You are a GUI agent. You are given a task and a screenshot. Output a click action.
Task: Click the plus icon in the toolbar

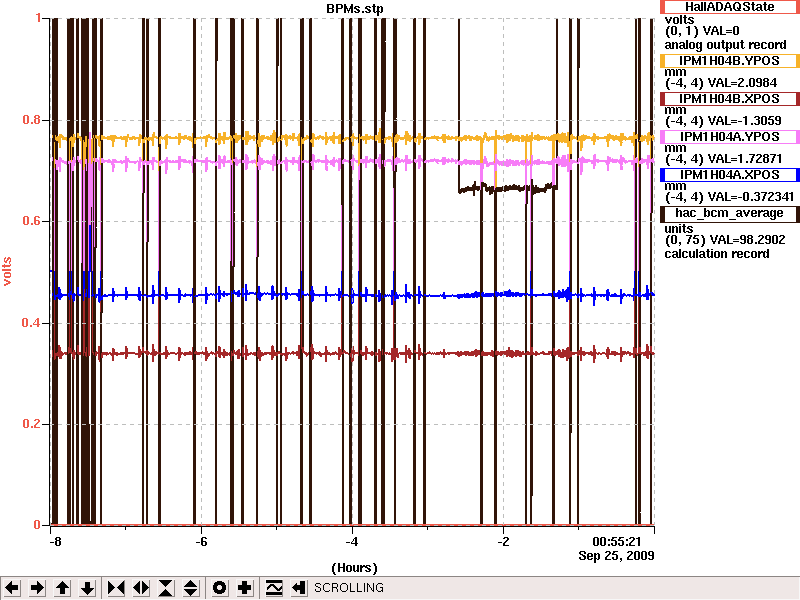(244, 588)
